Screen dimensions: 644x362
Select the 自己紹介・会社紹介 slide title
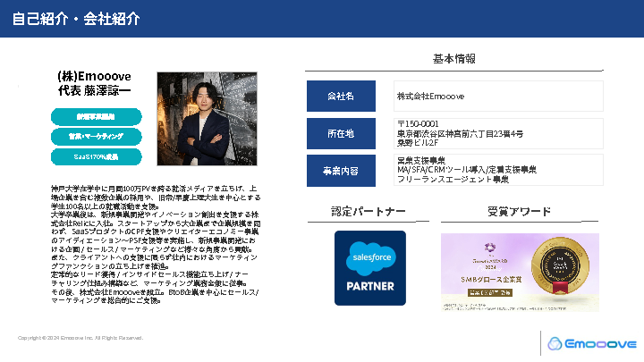point(76,19)
